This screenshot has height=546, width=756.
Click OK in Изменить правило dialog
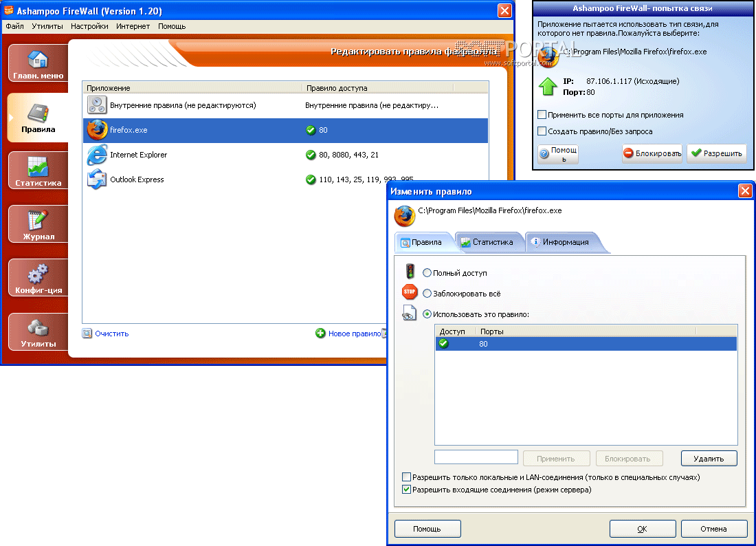pyautogui.click(x=642, y=529)
